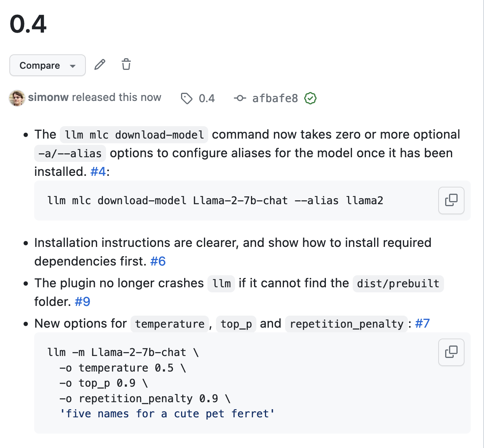Click the commit icon before afbafe8
Viewport: 484px width, 448px height.
(240, 98)
